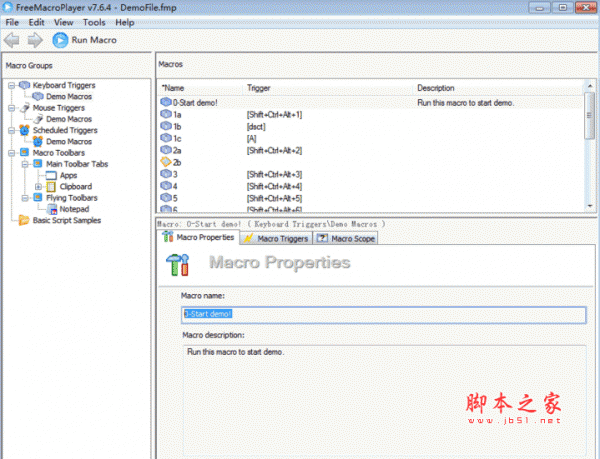Switch to the Macro Scope tab

(346, 238)
